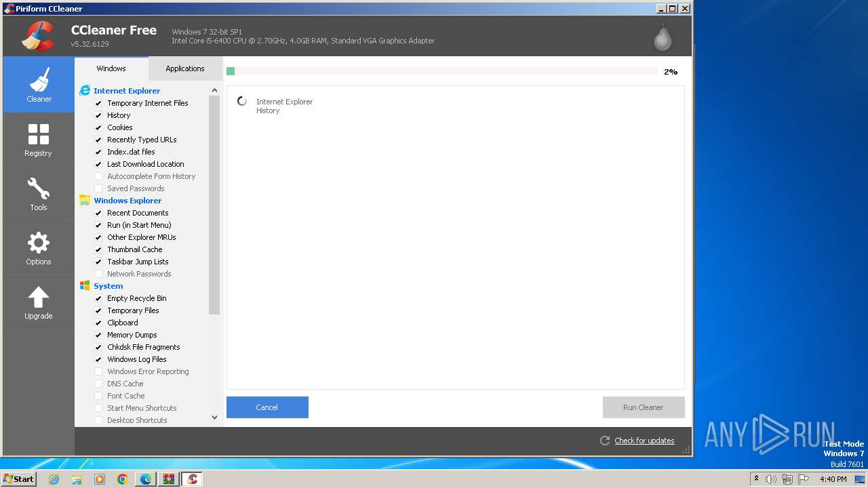868x488 pixels.
Task: Select CCleaner in the taskbar
Action: 192,479
